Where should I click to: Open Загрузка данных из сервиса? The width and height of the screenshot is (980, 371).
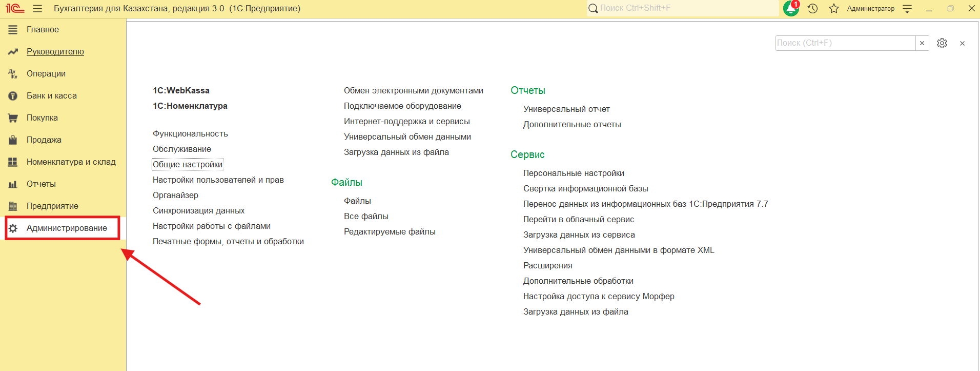pos(579,235)
